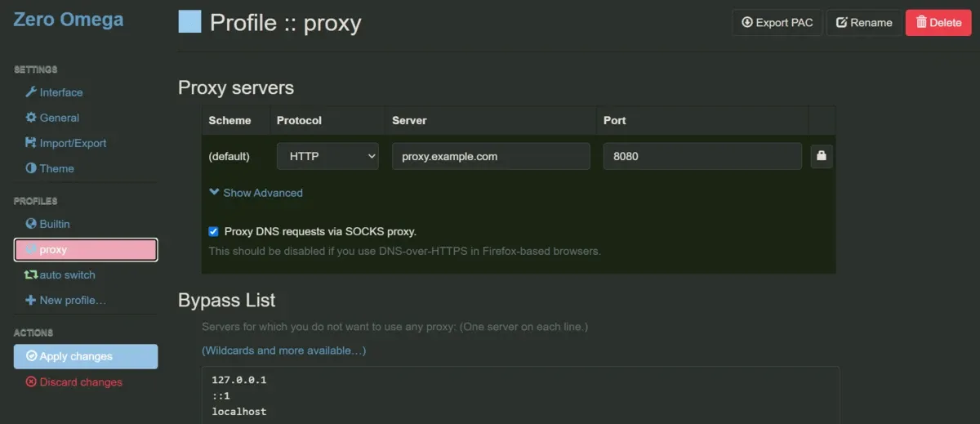Image resolution: width=980 pixels, height=424 pixels.
Task: Click the switch arrows icon beside auto switch
Action: tap(31, 275)
